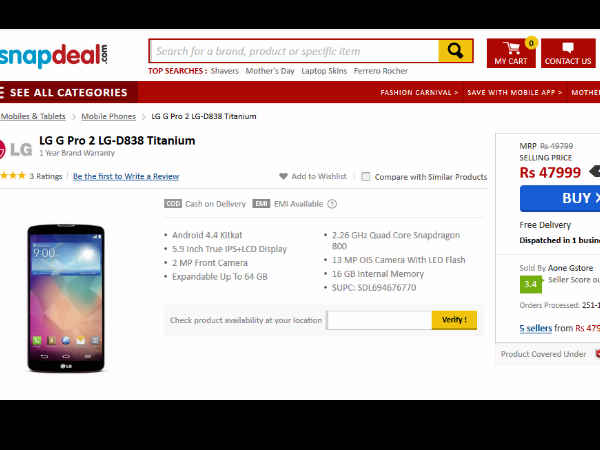Click the star ratings icons
Viewport: 600px width, 450px height.
point(13,176)
